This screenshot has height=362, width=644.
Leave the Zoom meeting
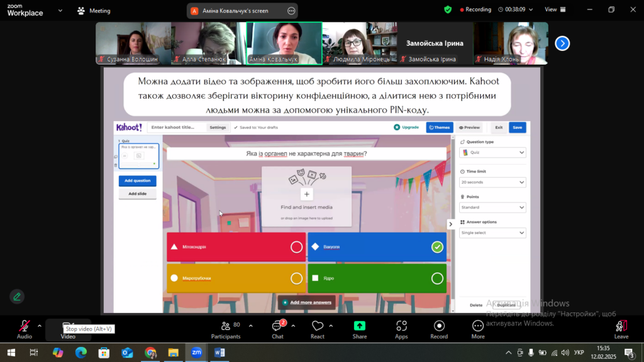tap(621, 327)
